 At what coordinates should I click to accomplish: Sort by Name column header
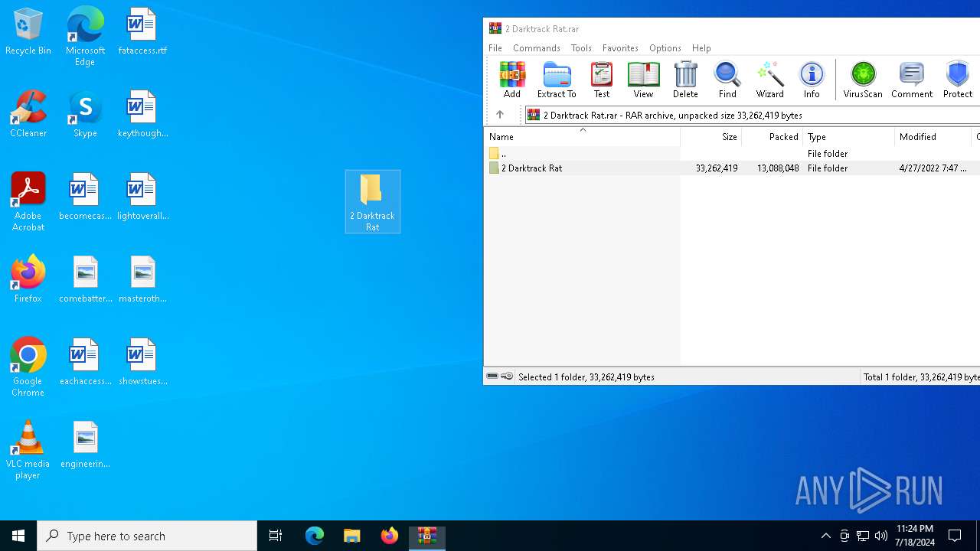[582, 136]
